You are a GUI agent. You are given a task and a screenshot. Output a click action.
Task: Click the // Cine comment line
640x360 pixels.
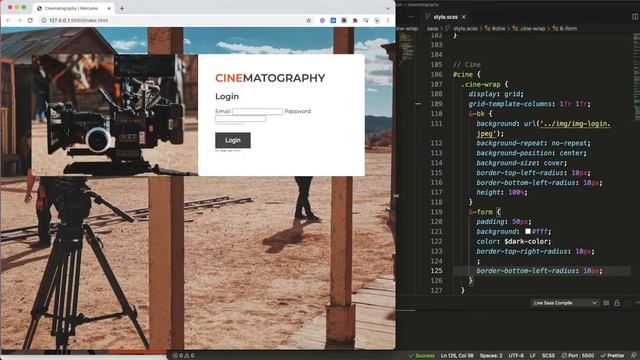pyautogui.click(x=467, y=64)
